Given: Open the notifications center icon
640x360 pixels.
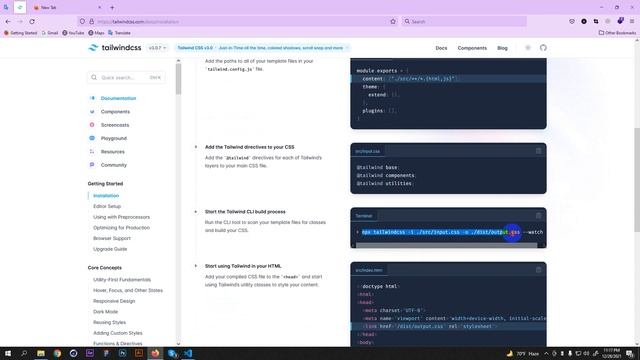Looking at the screenshot, I should [x=630, y=353].
